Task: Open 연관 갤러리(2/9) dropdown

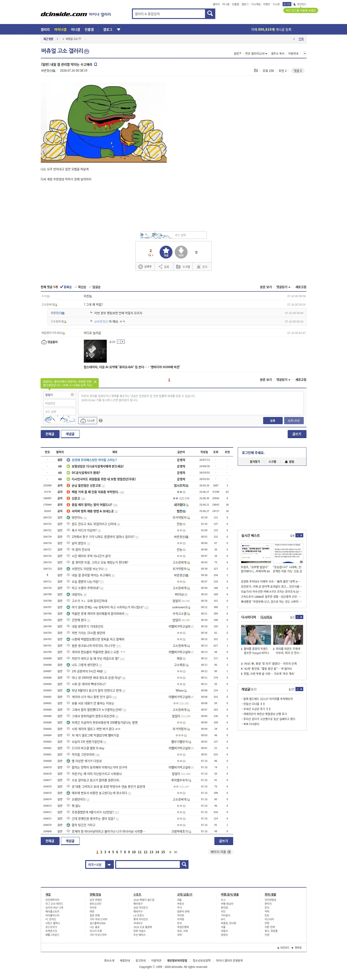Action: (256, 54)
